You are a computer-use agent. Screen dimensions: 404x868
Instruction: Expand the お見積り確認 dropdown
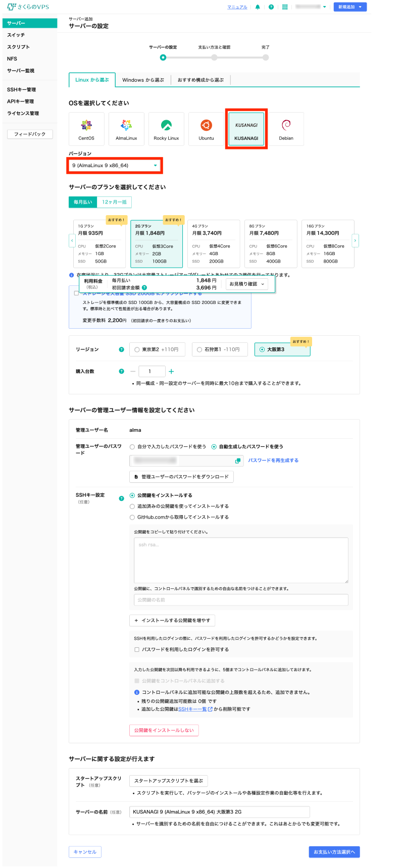point(247,284)
